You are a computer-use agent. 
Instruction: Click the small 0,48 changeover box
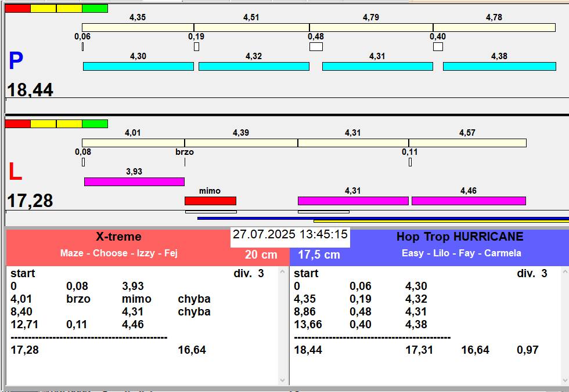[316, 46]
